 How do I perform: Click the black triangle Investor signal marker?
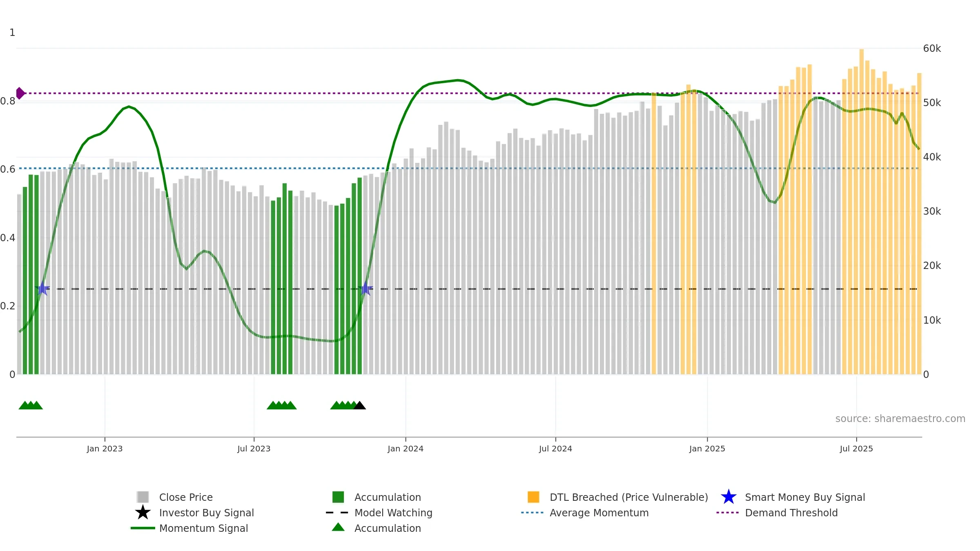pyautogui.click(x=360, y=406)
